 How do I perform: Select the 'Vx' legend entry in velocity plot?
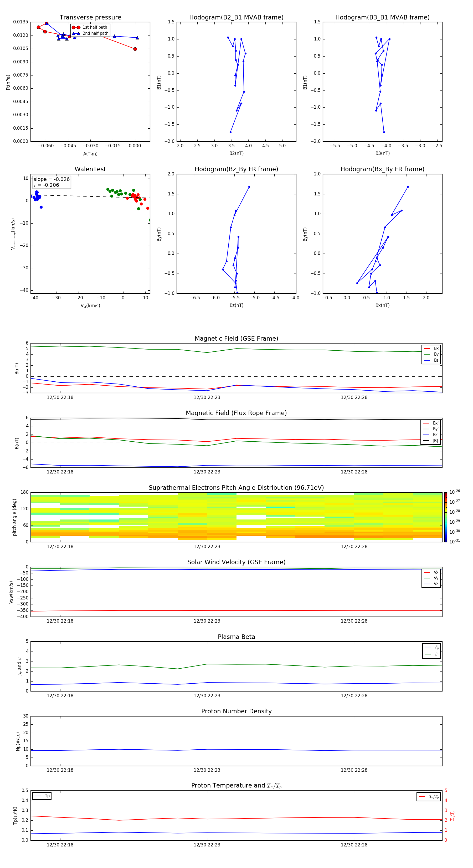tap(431, 572)
